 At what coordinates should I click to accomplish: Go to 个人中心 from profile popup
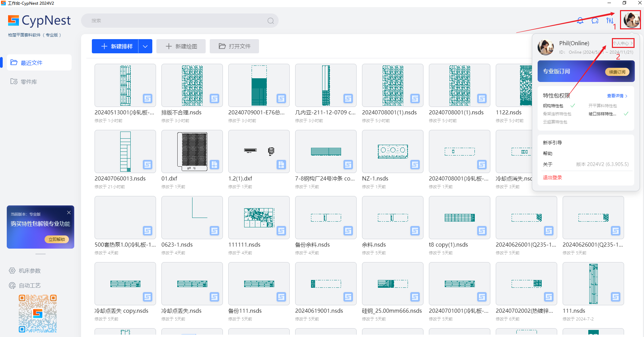point(623,43)
